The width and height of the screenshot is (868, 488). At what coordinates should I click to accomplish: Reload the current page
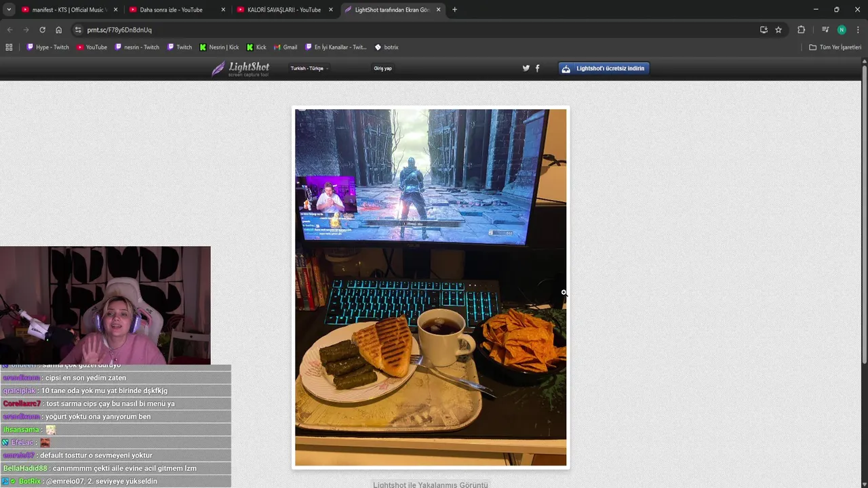pos(42,30)
